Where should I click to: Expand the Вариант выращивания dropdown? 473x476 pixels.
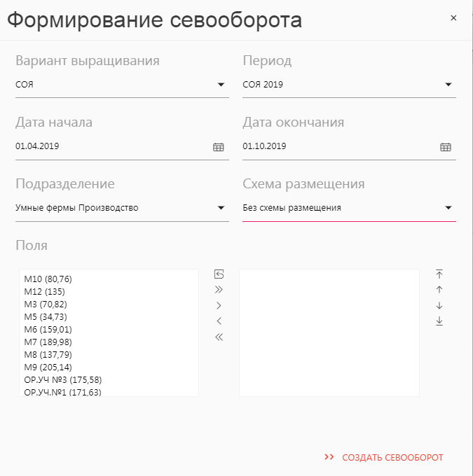pos(221,85)
